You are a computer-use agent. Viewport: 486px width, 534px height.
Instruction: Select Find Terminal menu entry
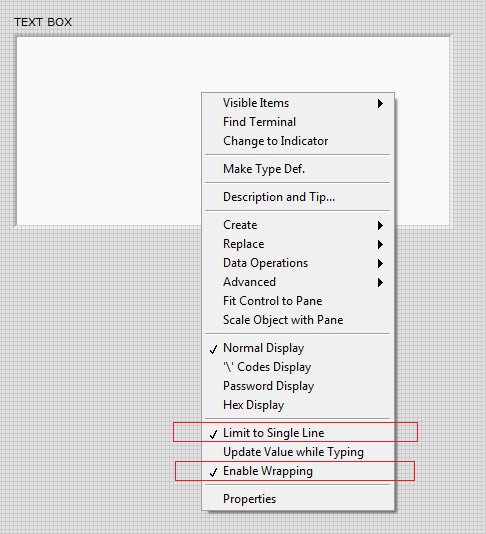[x=298, y=122]
